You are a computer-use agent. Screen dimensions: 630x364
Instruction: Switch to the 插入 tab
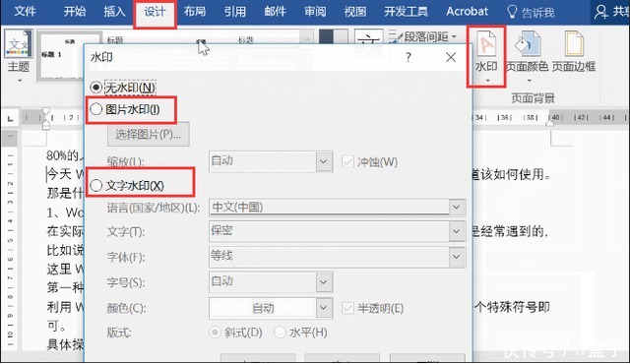pyautogui.click(x=114, y=11)
